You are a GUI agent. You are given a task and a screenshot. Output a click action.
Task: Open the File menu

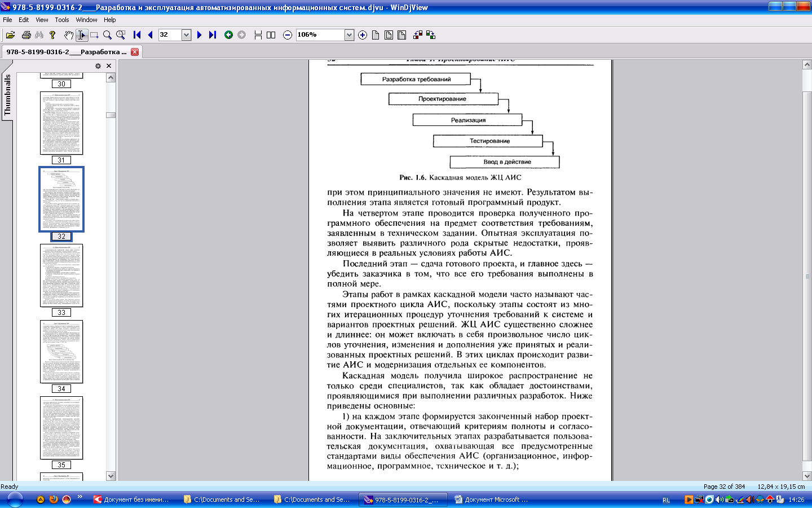point(7,20)
